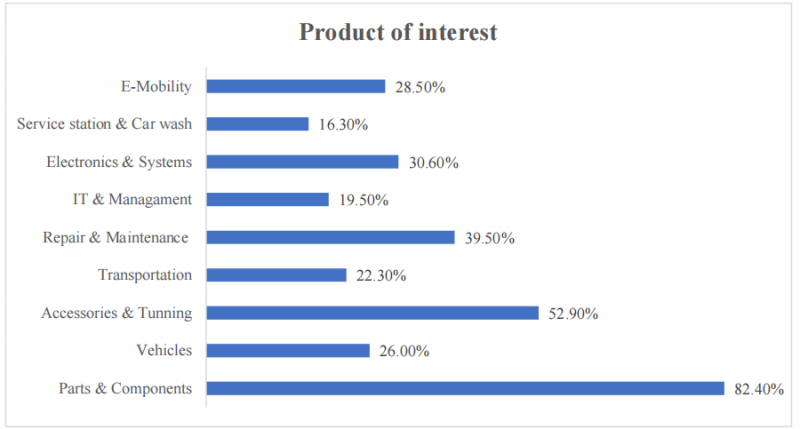Select the Transportation category label
The width and height of the screenshot is (800, 429).
tap(145, 275)
